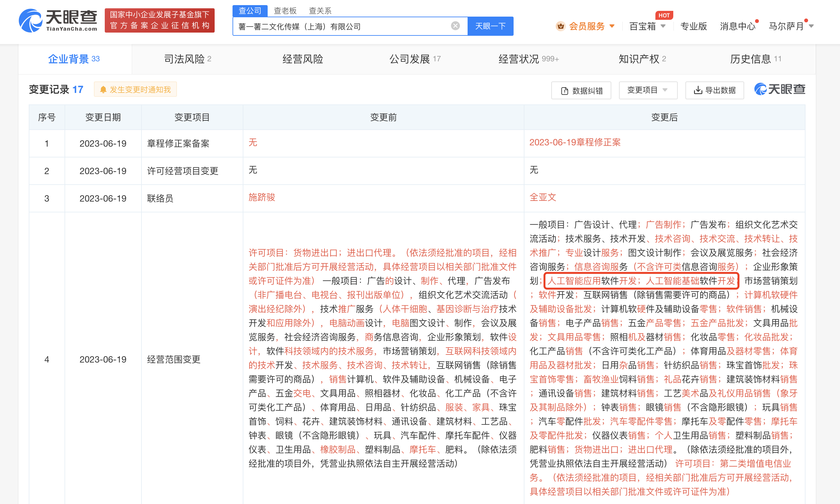Click the 2023-06-19章程修正案 text

click(x=575, y=142)
